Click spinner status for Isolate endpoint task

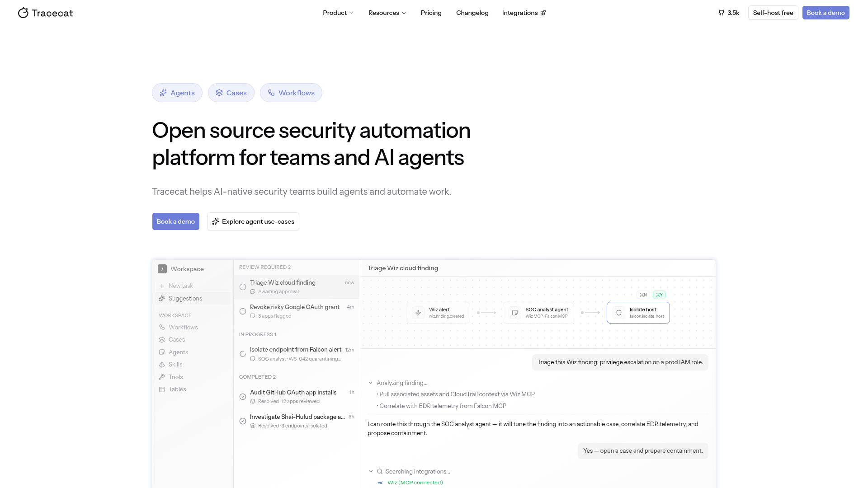[243, 354]
